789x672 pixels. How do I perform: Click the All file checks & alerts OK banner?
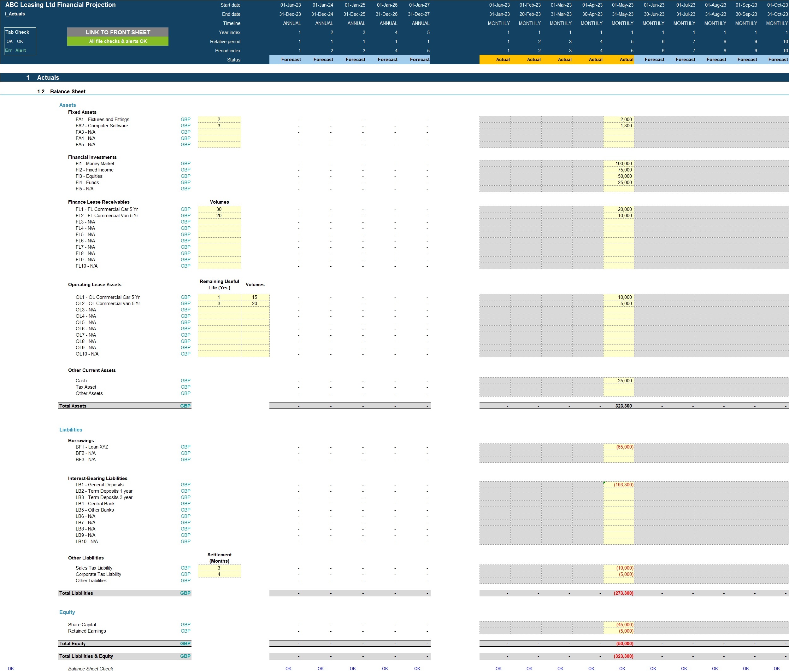pyautogui.click(x=117, y=40)
